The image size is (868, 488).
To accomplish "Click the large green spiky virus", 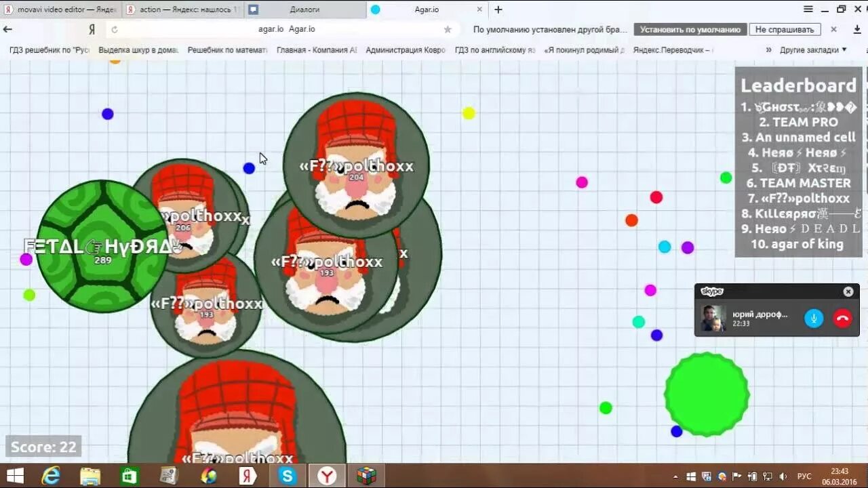I will (707, 394).
